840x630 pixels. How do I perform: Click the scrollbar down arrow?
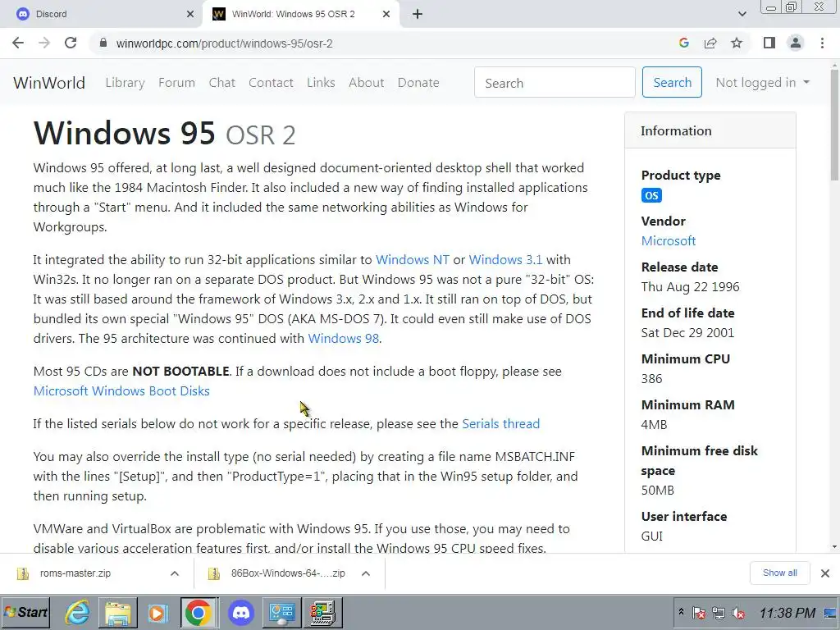(x=834, y=547)
